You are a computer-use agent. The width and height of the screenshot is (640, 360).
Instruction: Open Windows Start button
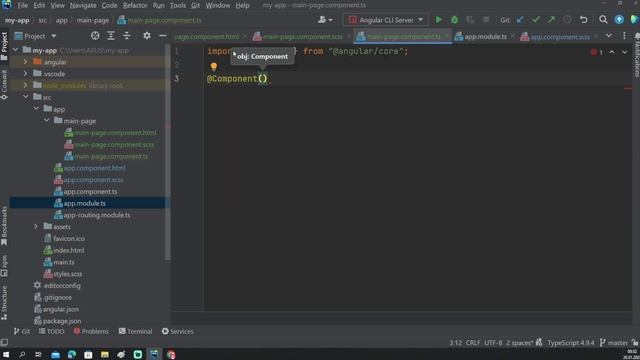pos(6,354)
